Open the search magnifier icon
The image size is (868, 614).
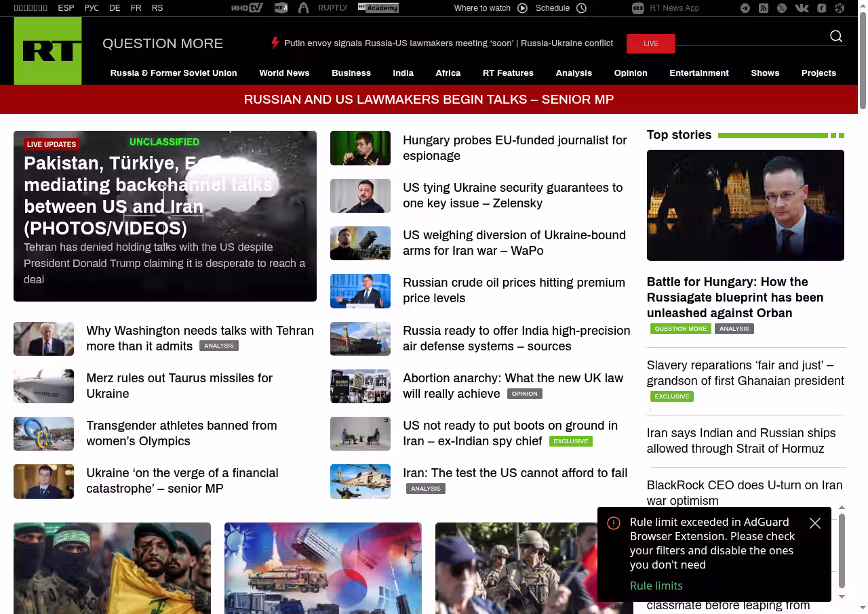coord(836,37)
